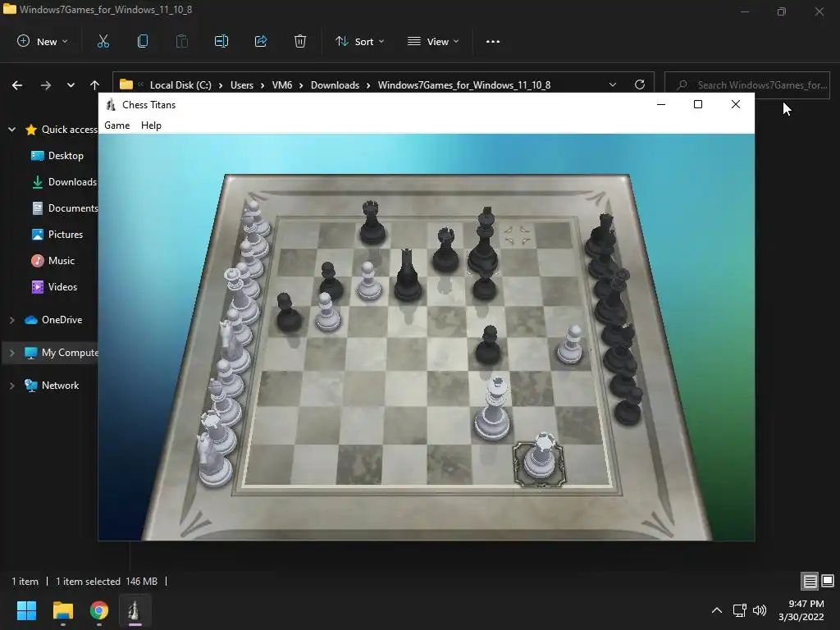The height and width of the screenshot is (630, 840).
Task: Expand the address bar history dropdown
Action: pos(613,85)
